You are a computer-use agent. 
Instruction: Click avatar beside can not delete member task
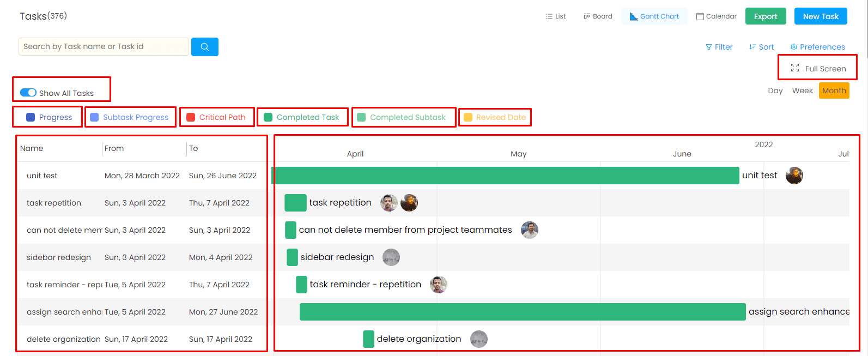[530, 230]
